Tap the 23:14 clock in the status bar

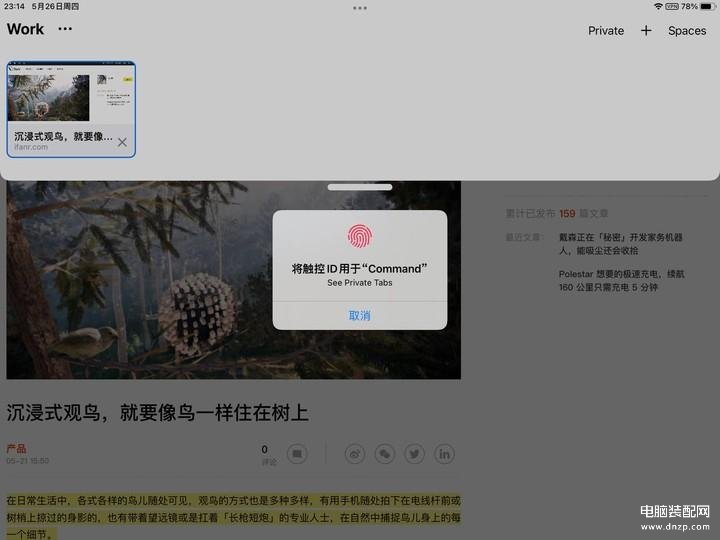pos(14,6)
